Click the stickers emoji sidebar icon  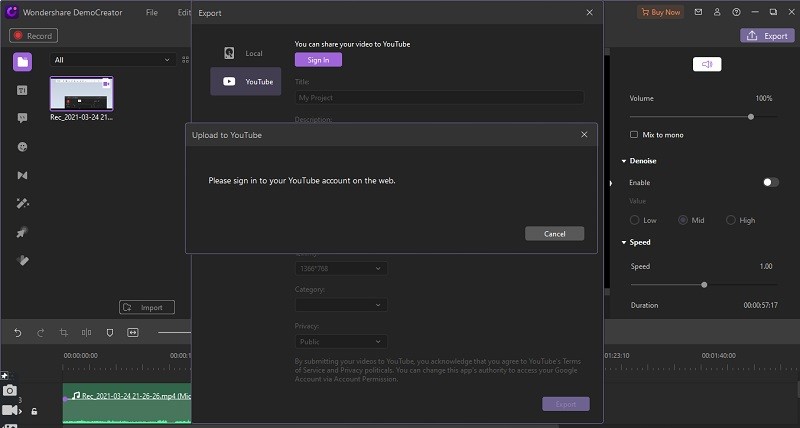click(22, 146)
